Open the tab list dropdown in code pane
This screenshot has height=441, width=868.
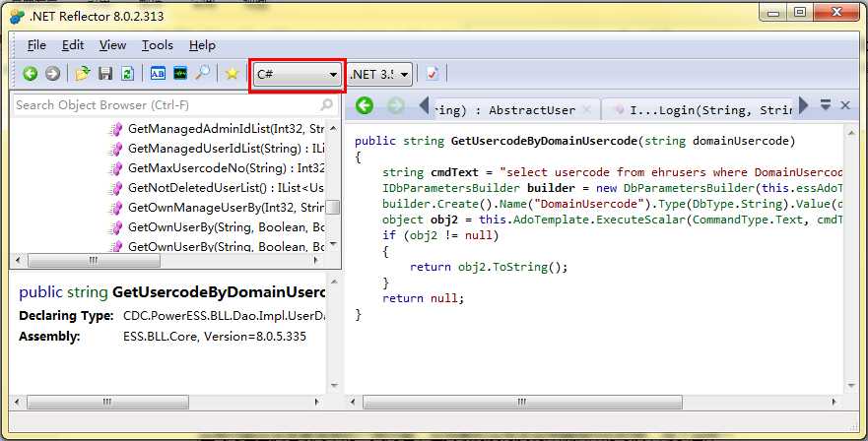tap(826, 104)
